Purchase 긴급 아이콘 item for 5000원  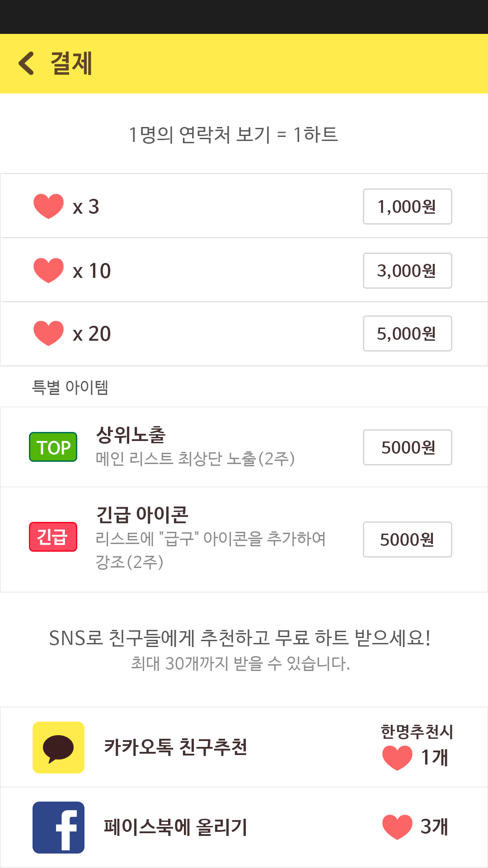coord(407,540)
